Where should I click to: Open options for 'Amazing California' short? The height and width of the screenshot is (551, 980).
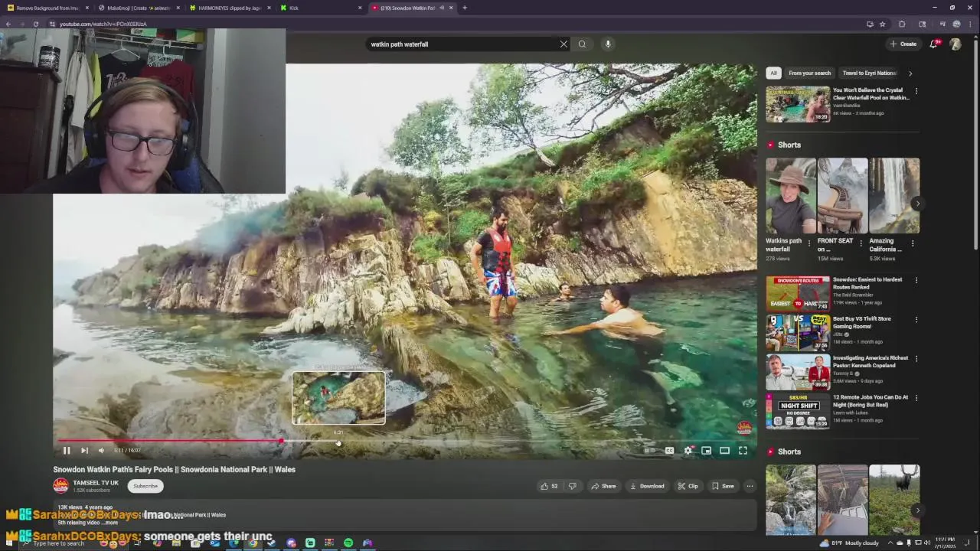913,243
